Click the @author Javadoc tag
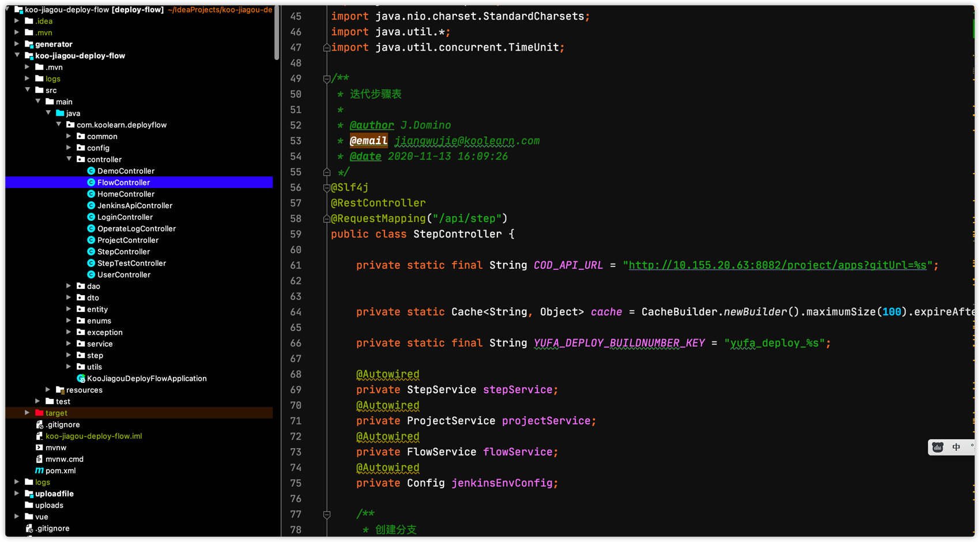The image size is (980, 542). click(372, 125)
